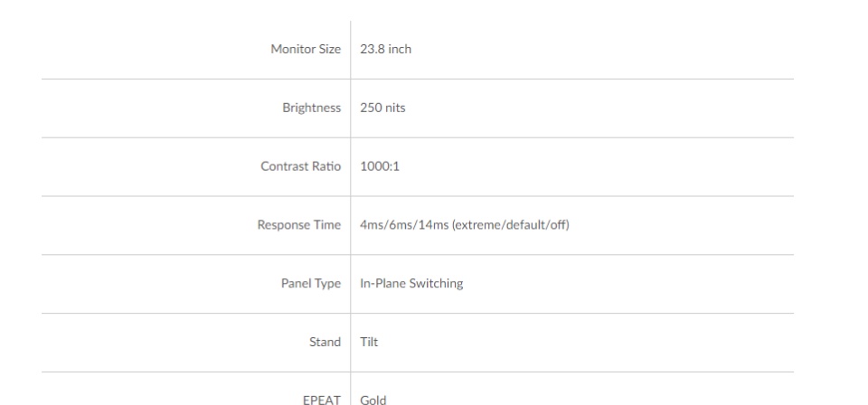
Task: Click the Monitor Size label
Action: click(x=306, y=49)
